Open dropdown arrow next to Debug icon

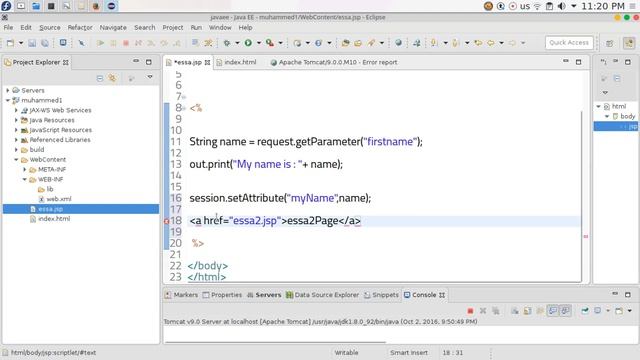coord(237,43)
